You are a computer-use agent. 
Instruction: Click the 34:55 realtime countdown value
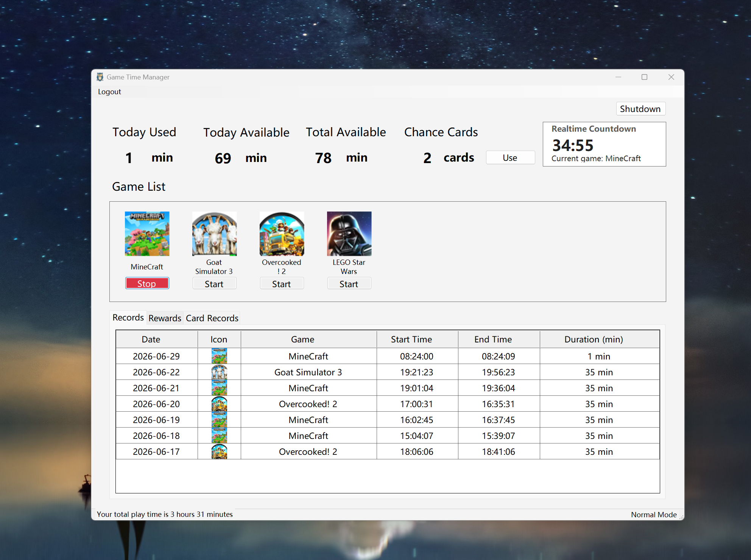pyautogui.click(x=573, y=145)
